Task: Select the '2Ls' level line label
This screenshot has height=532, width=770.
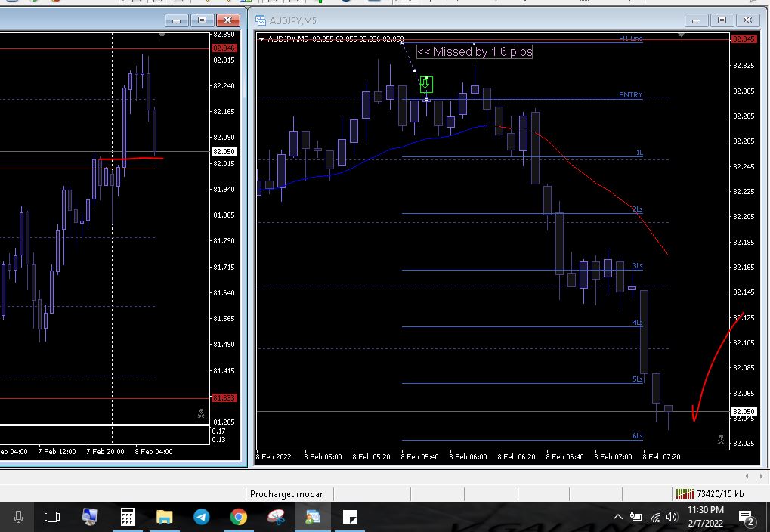Action: [638, 209]
